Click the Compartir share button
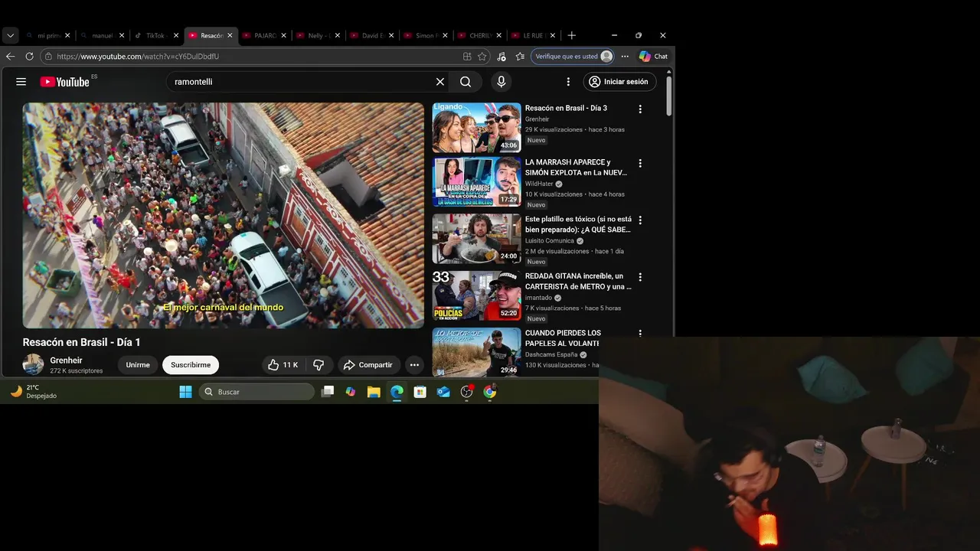This screenshot has width=980, height=551. [367, 365]
